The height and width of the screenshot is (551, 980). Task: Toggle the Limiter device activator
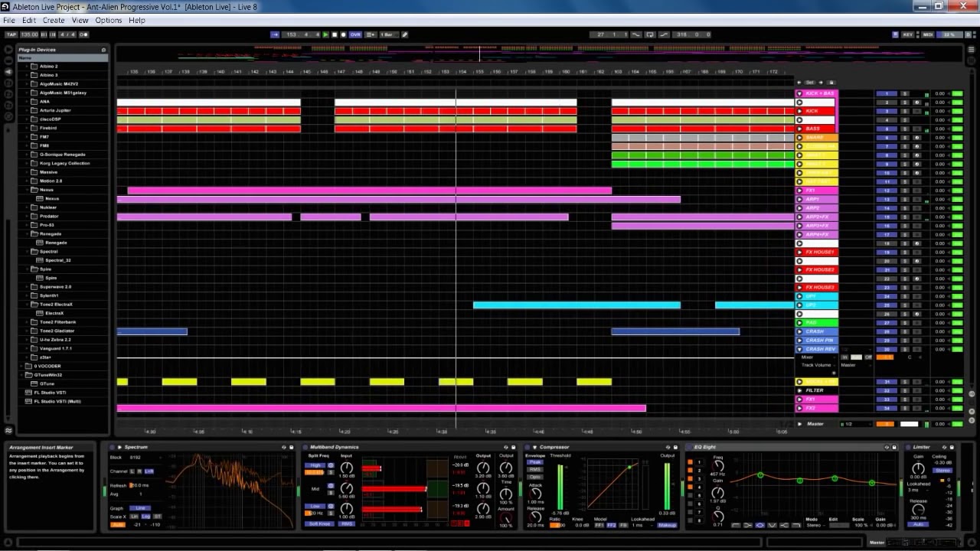pyautogui.click(x=907, y=447)
